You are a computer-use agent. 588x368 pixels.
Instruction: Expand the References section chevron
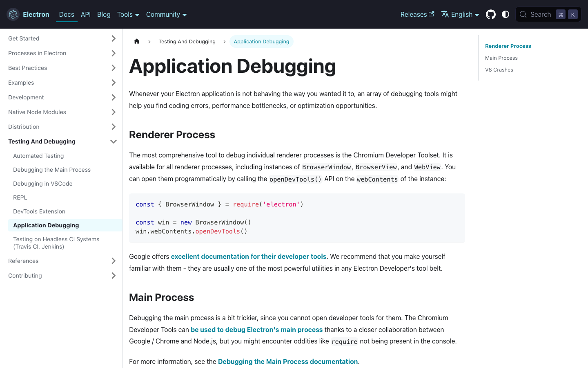114,261
